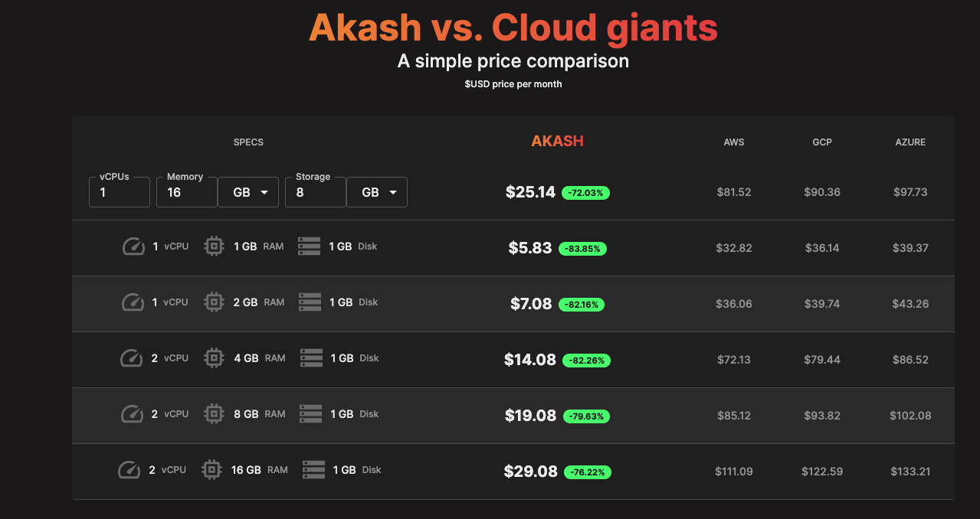The image size is (980, 519).
Task: Click the disk stack icon in the 4 GB RAM row
Action: tap(311, 357)
